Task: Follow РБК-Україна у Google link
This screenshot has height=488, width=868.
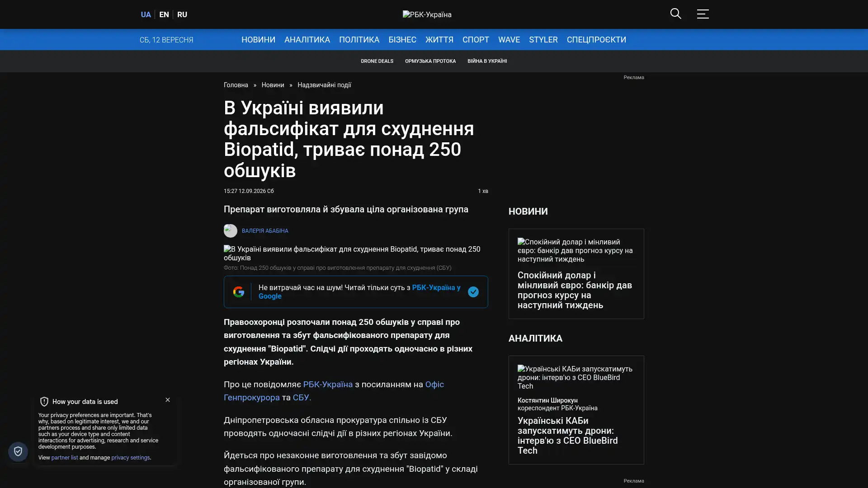Action: click(x=359, y=292)
